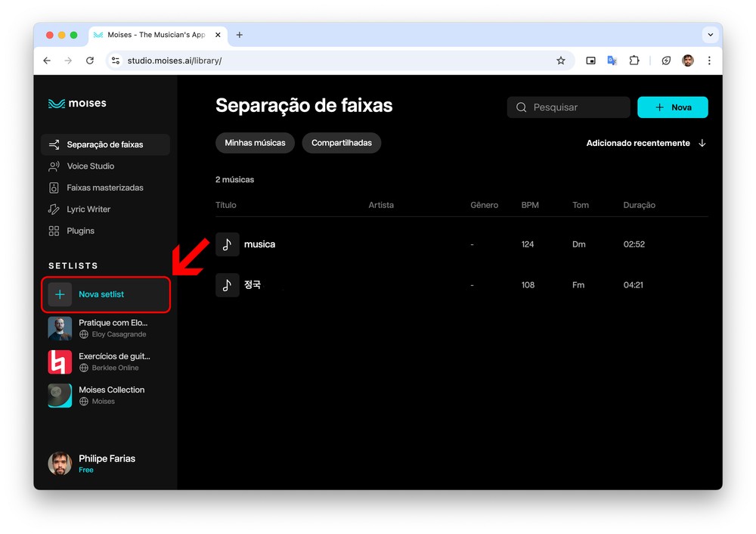Bookmark page with the star icon
The image size is (756, 534).
point(561,61)
